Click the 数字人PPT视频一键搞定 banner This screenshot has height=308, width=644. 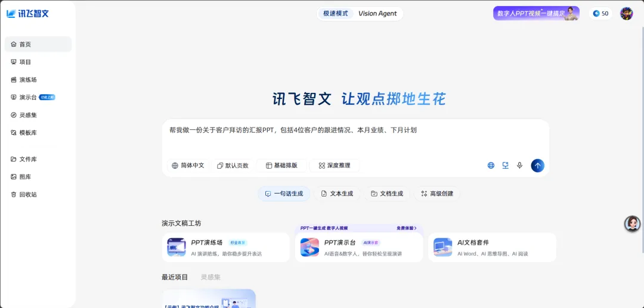point(536,13)
